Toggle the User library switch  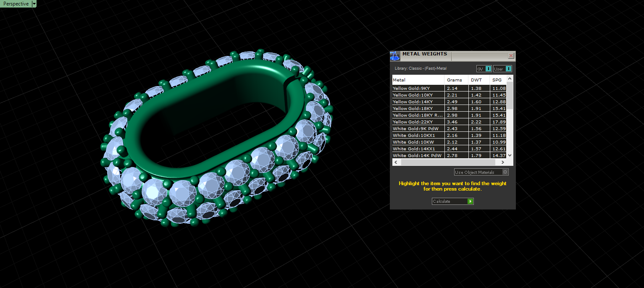[502, 69]
